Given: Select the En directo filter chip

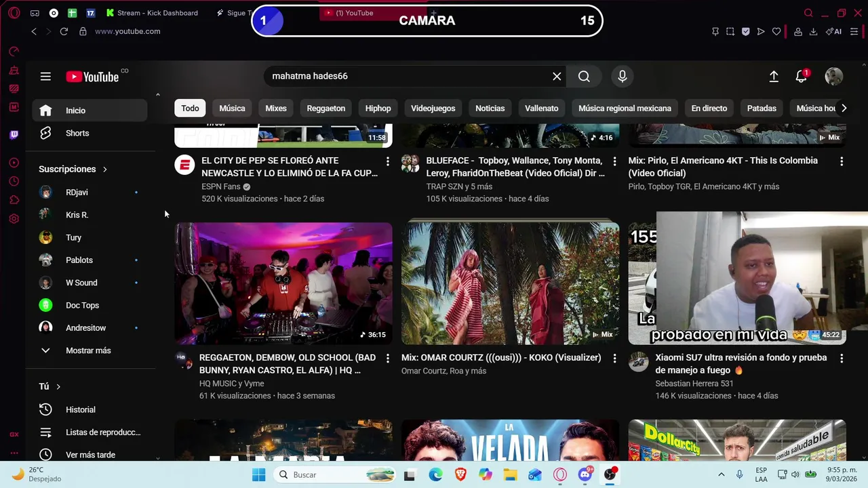Looking at the screenshot, I should pyautogui.click(x=709, y=108).
